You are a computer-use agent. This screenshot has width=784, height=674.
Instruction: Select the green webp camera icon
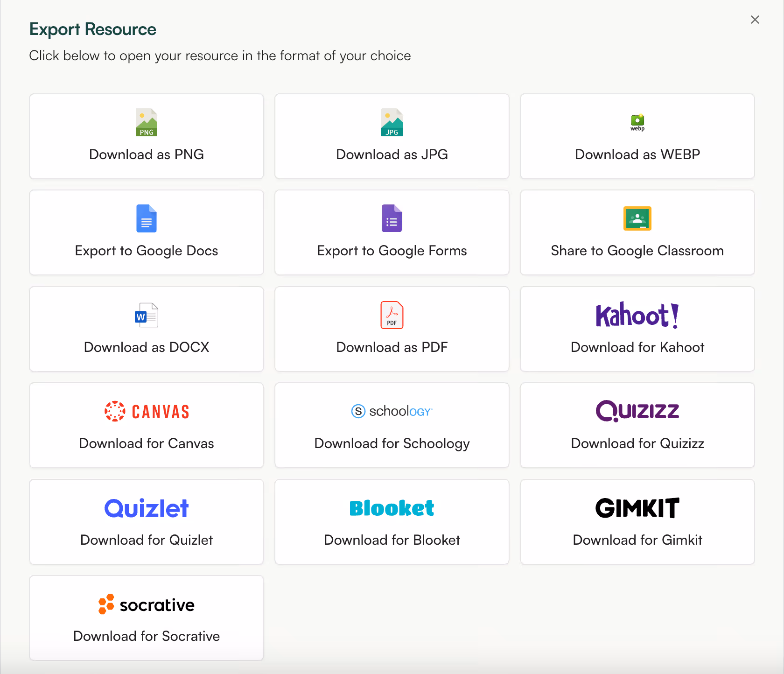pyautogui.click(x=637, y=122)
